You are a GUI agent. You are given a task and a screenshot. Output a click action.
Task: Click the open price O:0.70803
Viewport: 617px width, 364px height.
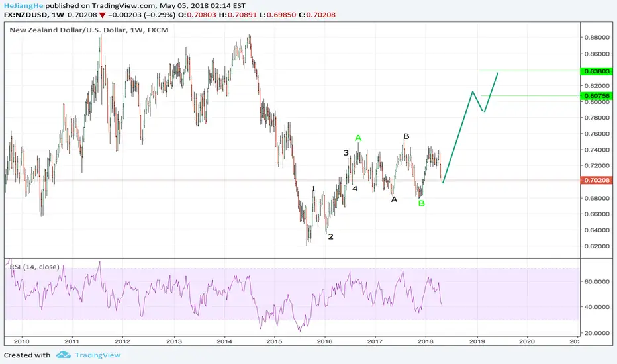click(x=197, y=15)
